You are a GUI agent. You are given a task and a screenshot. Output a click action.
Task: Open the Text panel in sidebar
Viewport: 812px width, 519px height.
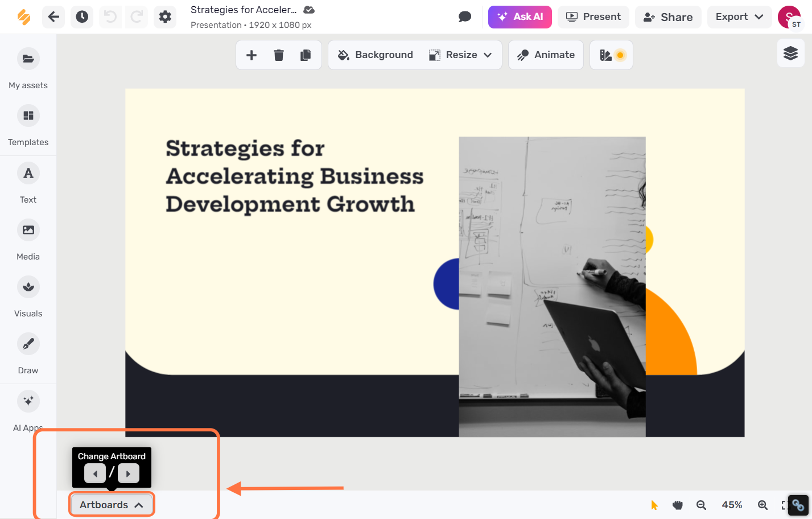28,184
